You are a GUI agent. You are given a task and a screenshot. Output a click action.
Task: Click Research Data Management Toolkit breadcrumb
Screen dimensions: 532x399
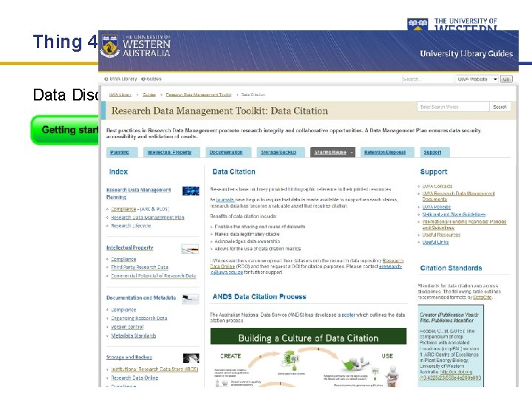tap(199, 95)
